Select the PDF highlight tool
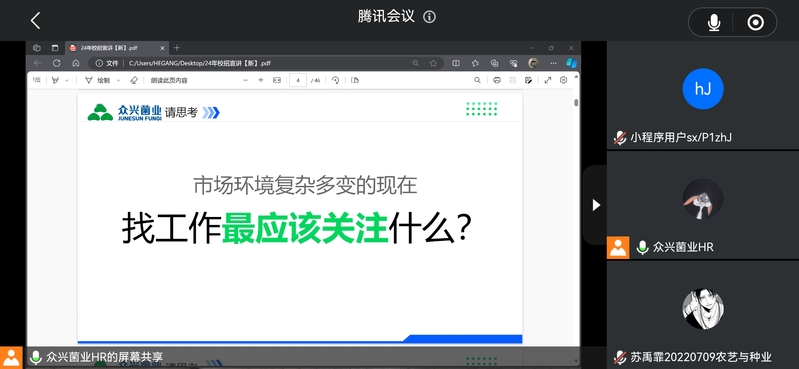Screen dimensions: 799x369 [56, 80]
